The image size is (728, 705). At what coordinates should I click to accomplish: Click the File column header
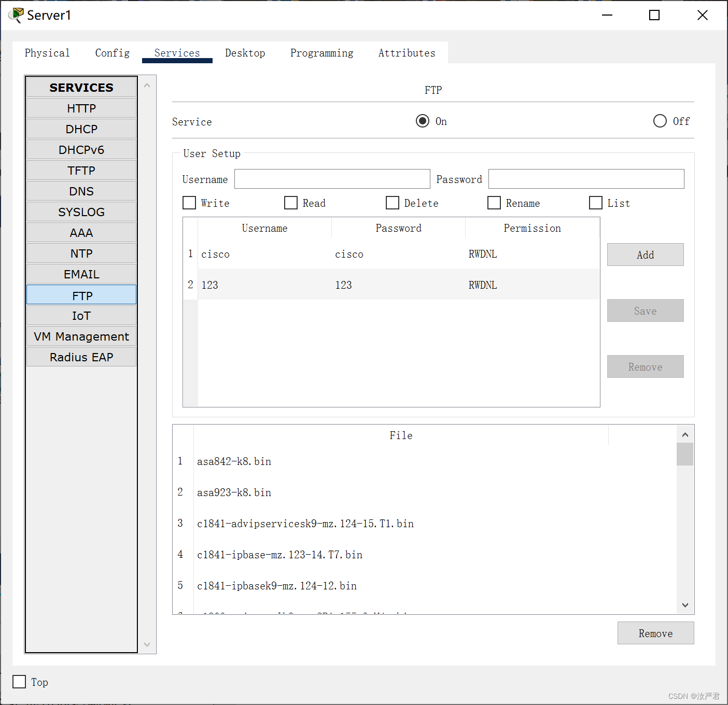(401, 435)
